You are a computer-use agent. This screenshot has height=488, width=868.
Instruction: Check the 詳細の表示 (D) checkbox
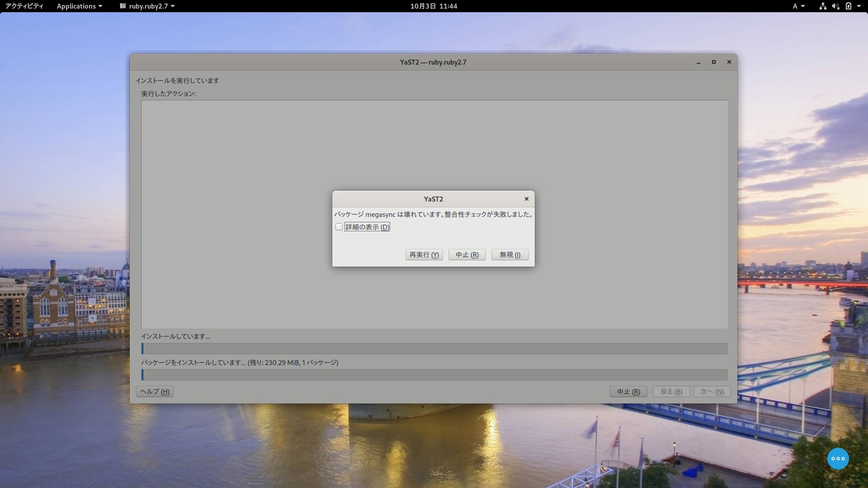(339, 227)
